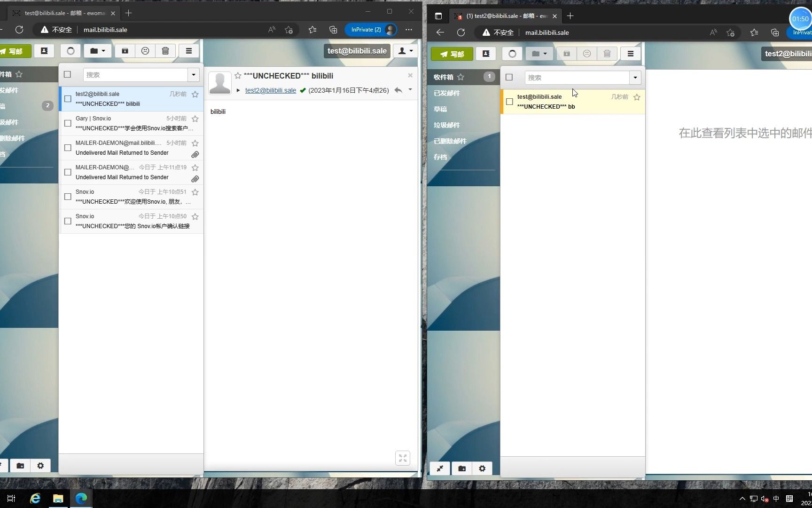Open the more-actions hamburger menu in left window

pos(189,51)
